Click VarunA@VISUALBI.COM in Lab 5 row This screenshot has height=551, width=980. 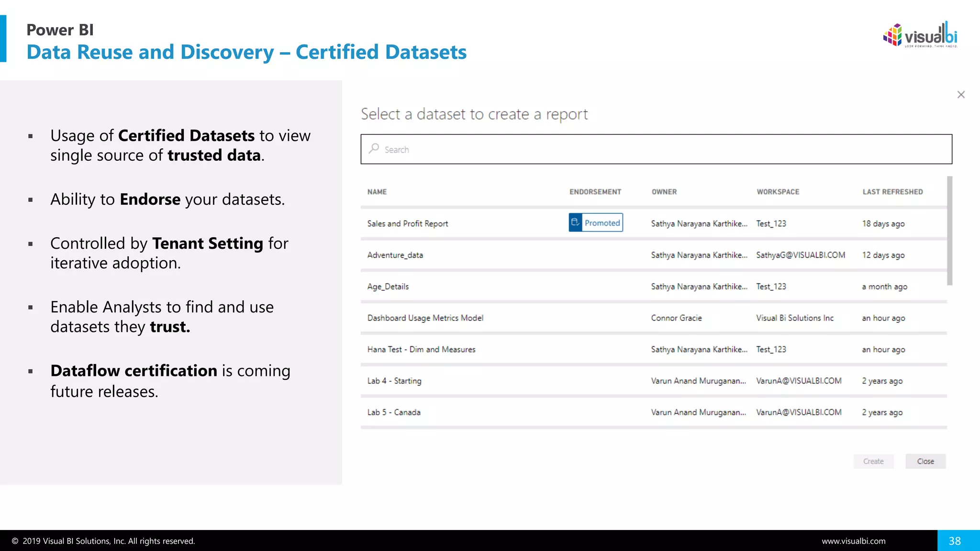coord(799,412)
